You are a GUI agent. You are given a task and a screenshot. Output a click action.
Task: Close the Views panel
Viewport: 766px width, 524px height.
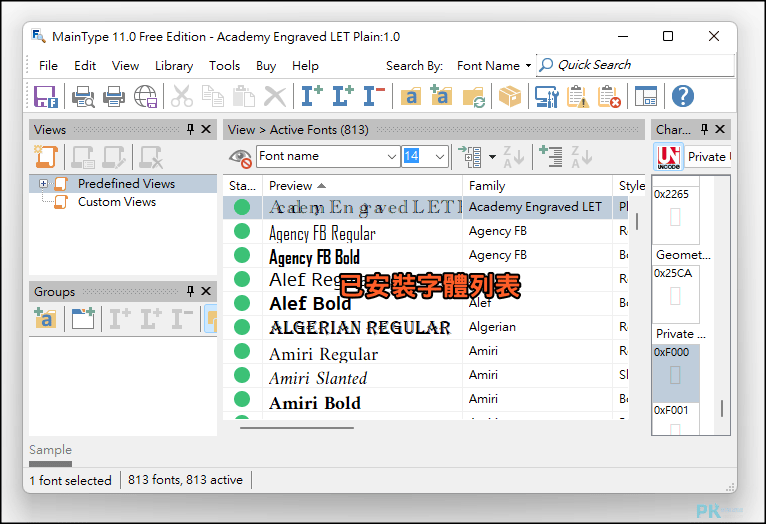click(206, 129)
